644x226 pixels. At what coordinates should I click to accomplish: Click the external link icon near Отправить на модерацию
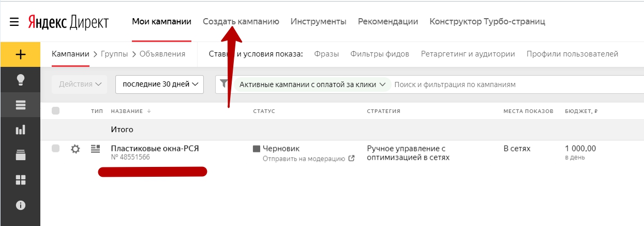click(351, 159)
